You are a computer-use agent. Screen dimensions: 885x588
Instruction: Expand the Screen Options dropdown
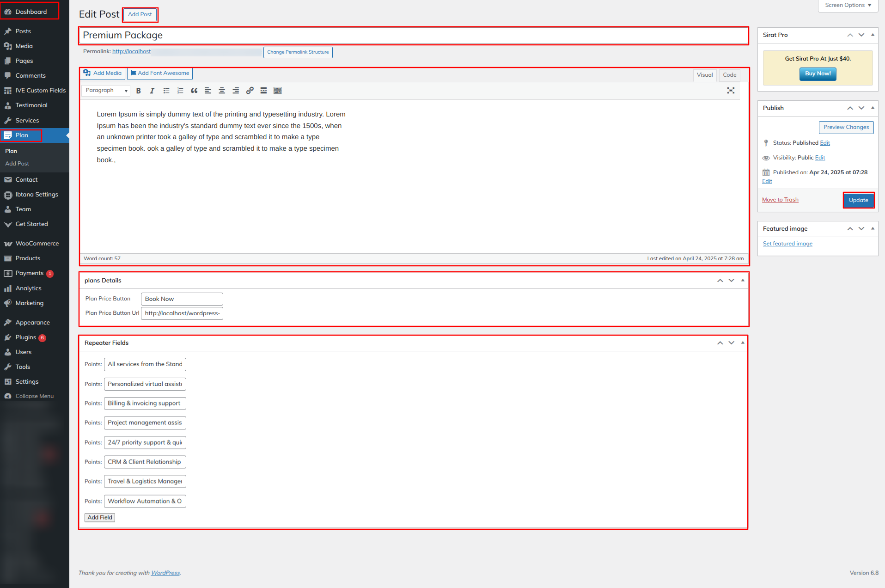pyautogui.click(x=848, y=5)
